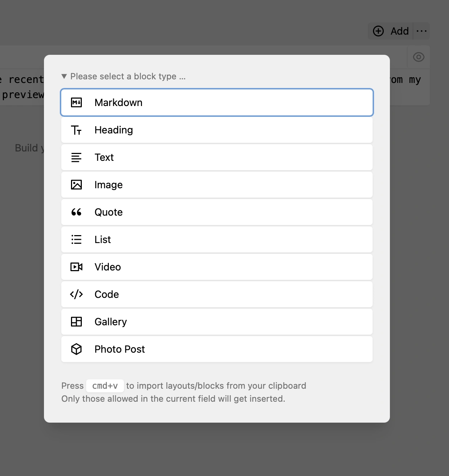
Task: Click the cmd+v shortcut hint
Action: tap(105, 386)
